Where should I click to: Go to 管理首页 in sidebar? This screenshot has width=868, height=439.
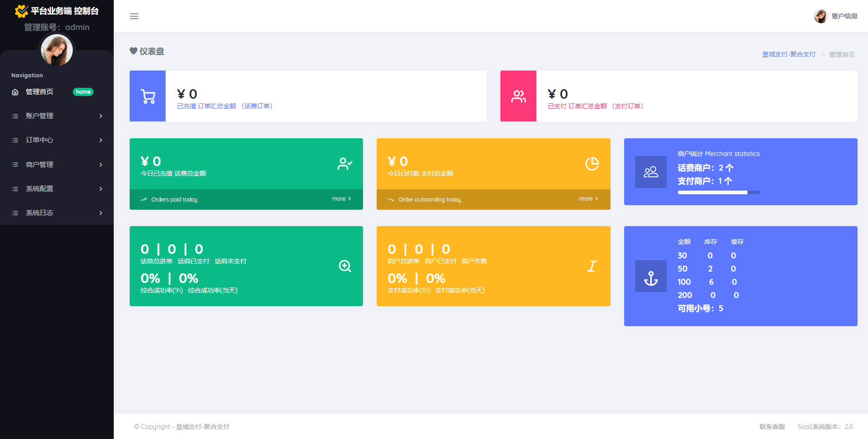(x=40, y=92)
